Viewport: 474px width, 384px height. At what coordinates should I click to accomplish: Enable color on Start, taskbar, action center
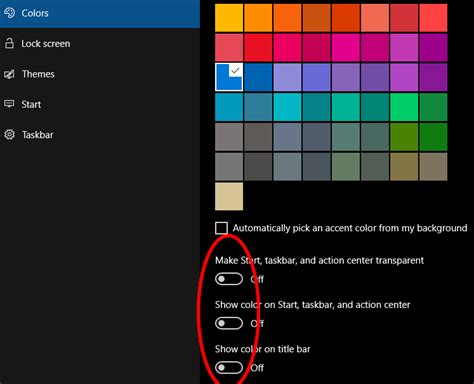229,323
